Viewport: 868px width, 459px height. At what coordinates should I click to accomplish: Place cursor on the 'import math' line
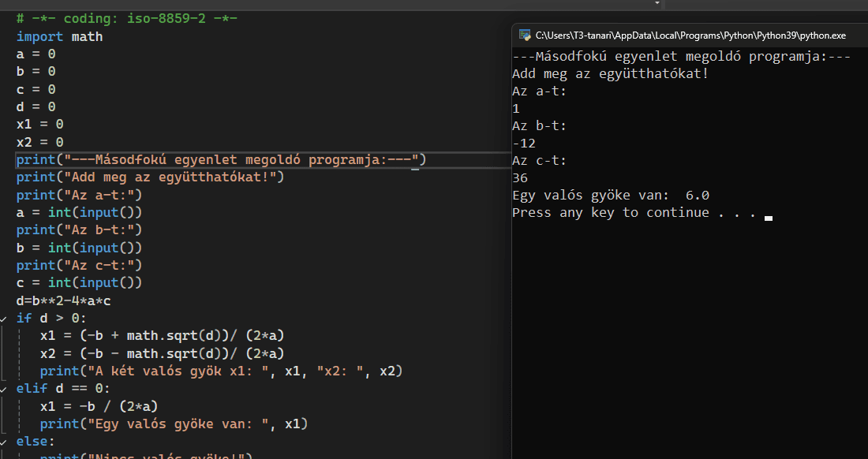(x=59, y=37)
